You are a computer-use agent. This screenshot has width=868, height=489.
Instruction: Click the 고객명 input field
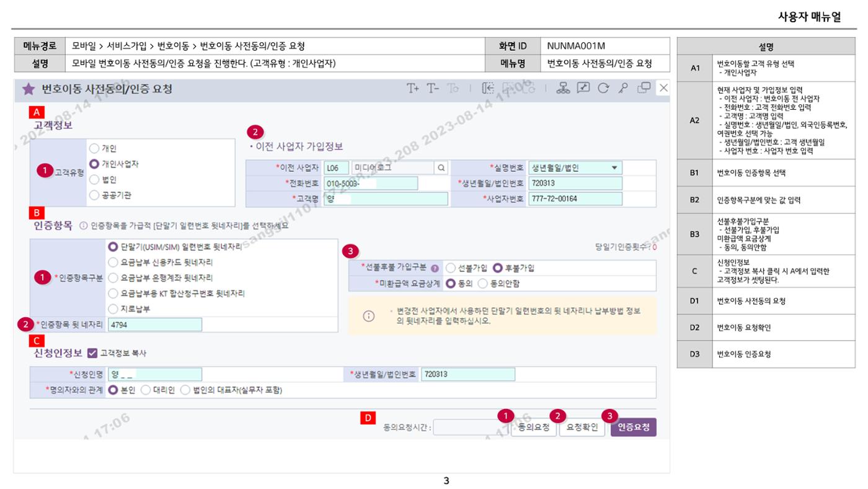(x=385, y=199)
